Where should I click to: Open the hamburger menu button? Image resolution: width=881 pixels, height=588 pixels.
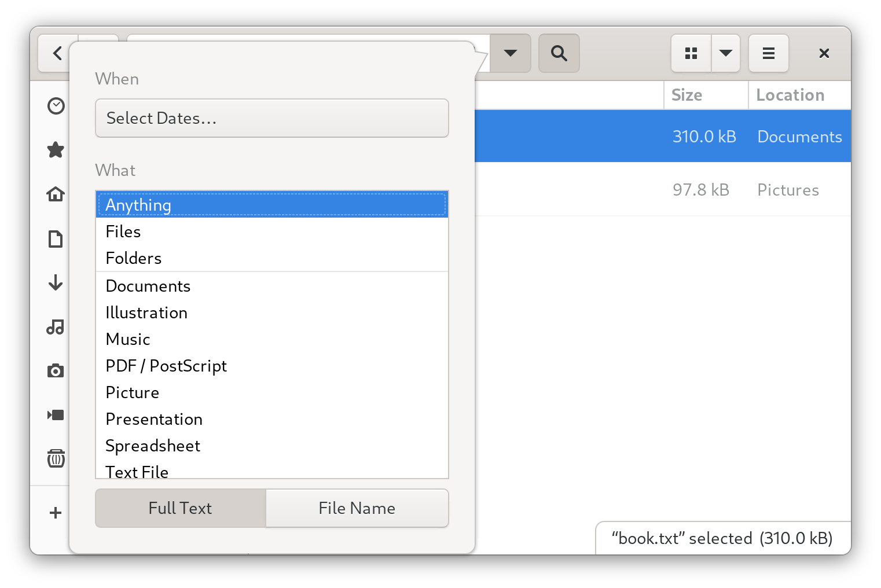click(768, 53)
